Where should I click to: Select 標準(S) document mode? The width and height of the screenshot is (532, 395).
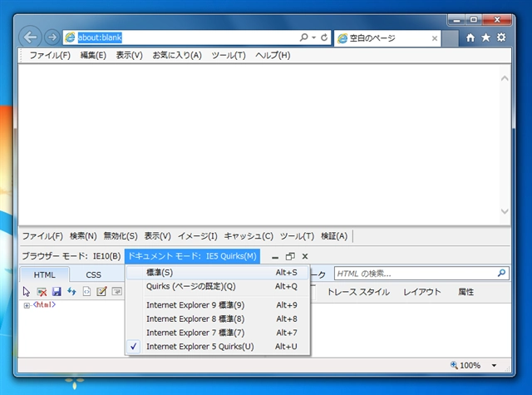pos(218,273)
